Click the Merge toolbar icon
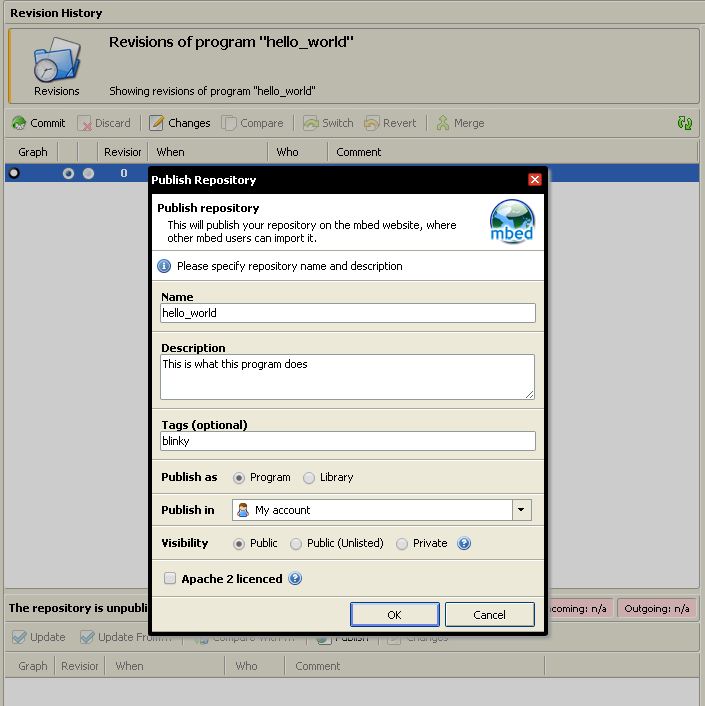 pos(443,123)
